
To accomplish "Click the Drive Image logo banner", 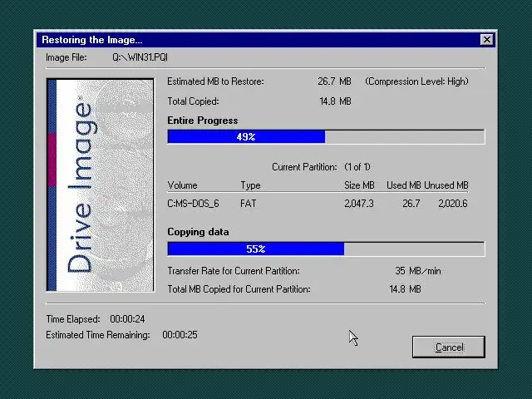I will click(x=100, y=185).
